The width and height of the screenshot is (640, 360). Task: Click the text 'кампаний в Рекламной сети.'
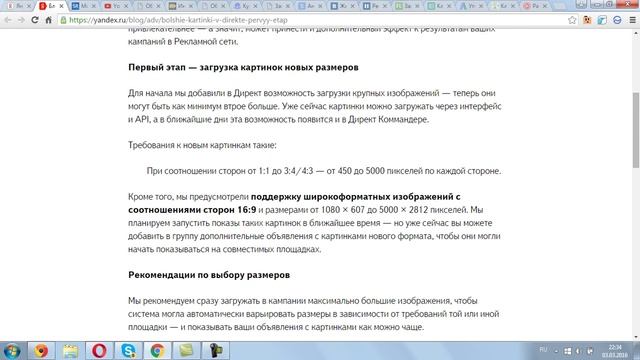coord(183,42)
